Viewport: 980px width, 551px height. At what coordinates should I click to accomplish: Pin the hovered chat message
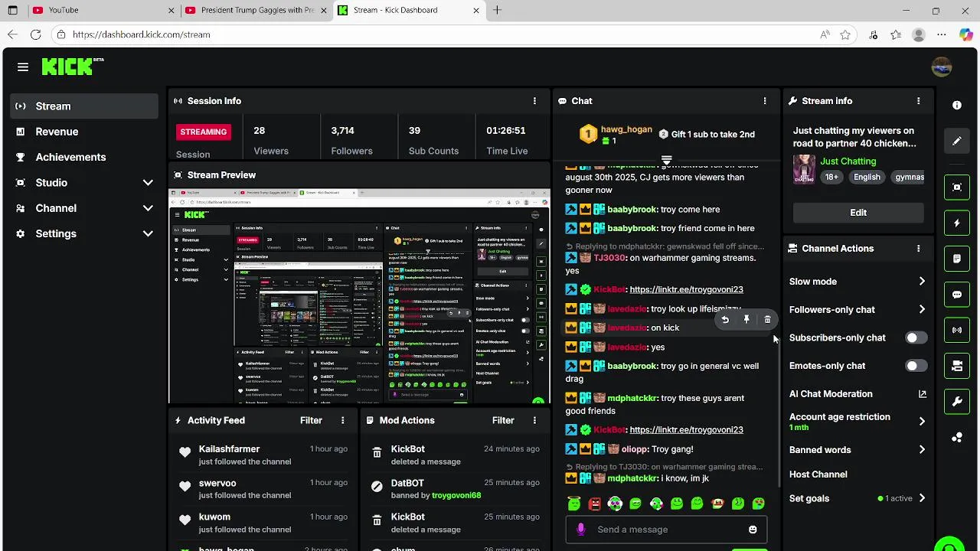pyautogui.click(x=746, y=320)
